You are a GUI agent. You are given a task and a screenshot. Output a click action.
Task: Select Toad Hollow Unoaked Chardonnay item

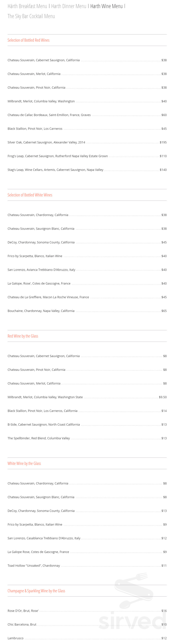pyautogui.click(x=34, y=565)
